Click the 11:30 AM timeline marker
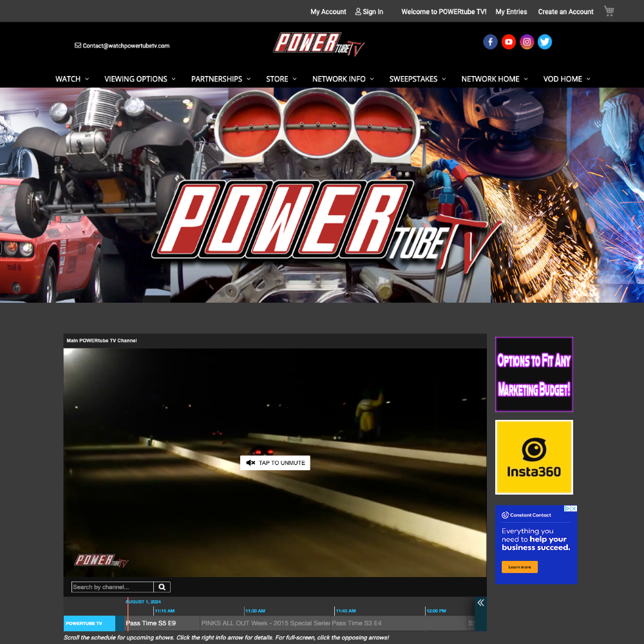Screen dimensions: 644x644 255,611
